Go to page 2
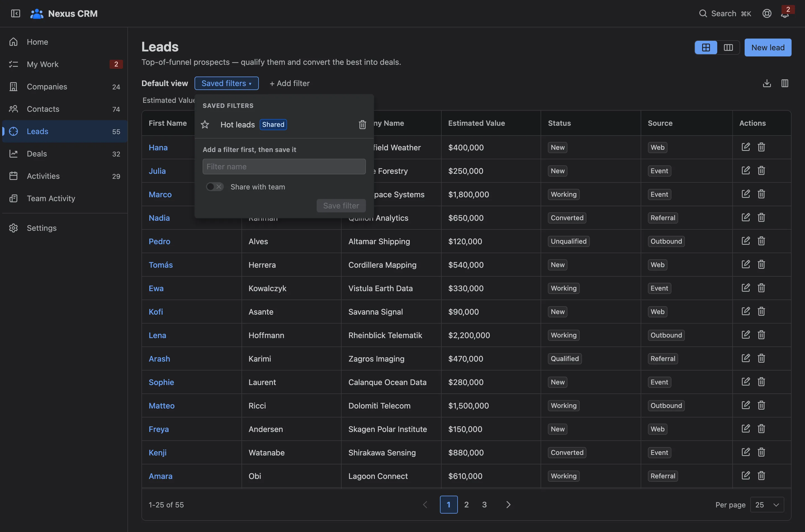Viewport: 805px width, 532px height. click(466, 505)
